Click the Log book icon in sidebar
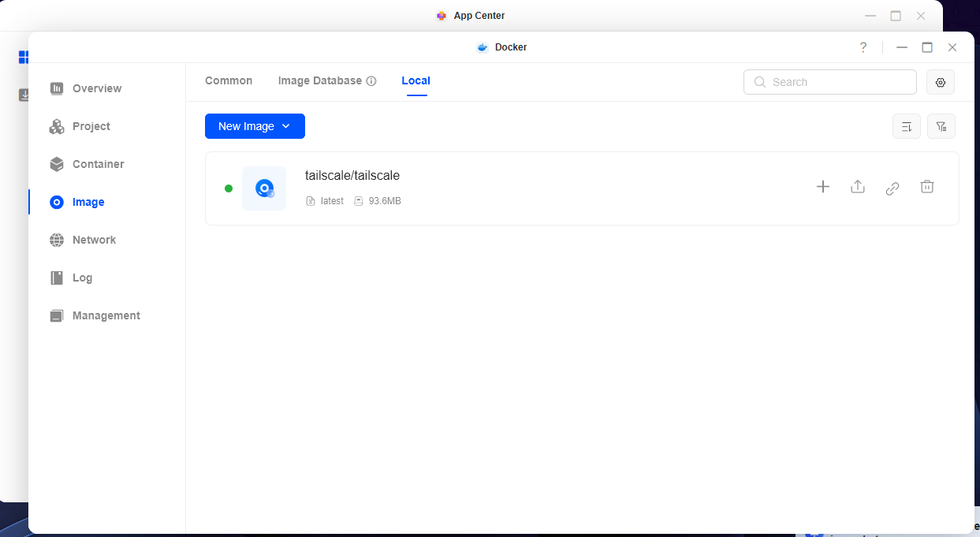 (x=57, y=278)
